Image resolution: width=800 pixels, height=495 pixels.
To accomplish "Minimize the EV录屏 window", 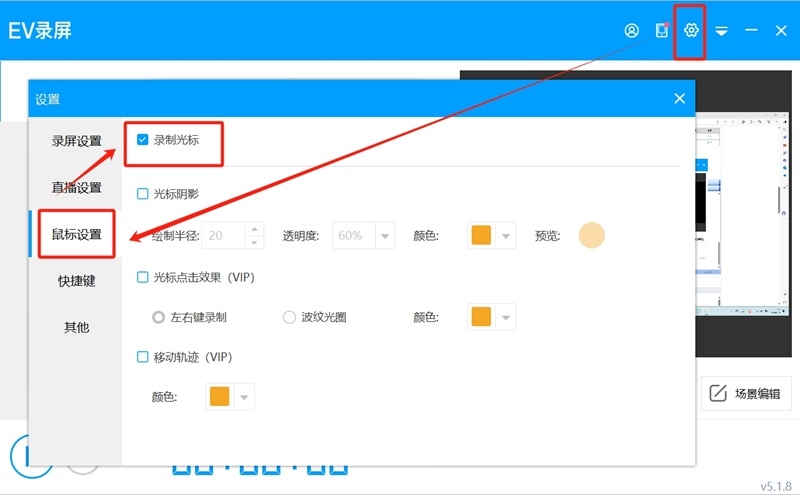I will pyautogui.click(x=751, y=31).
